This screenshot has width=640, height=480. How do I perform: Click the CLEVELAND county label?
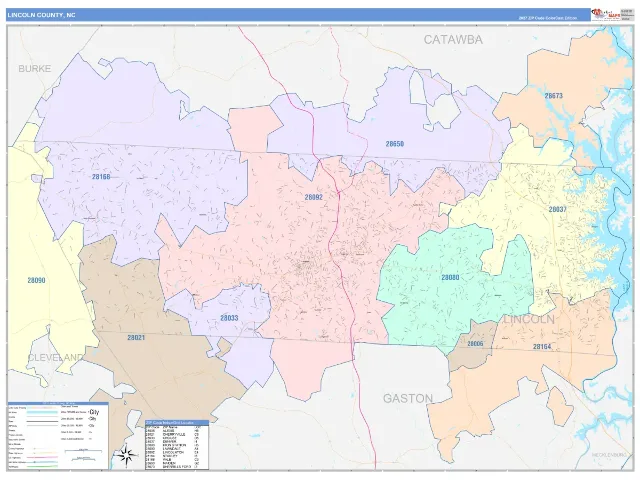tap(55, 358)
